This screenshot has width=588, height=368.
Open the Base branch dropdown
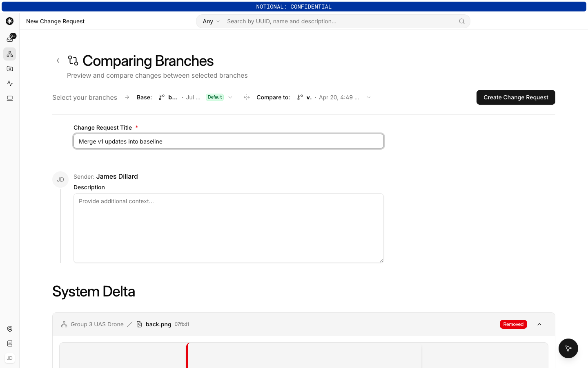(x=196, y=97)
